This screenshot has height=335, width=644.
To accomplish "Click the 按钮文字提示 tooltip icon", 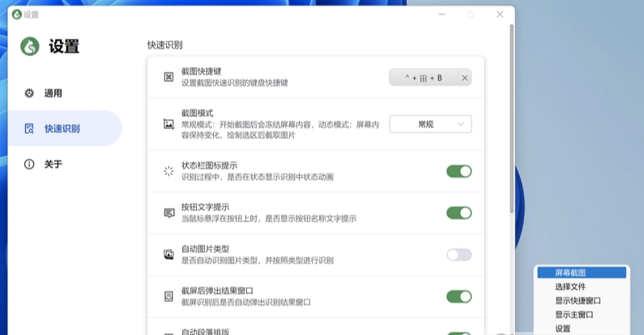I will coord(168,213).
